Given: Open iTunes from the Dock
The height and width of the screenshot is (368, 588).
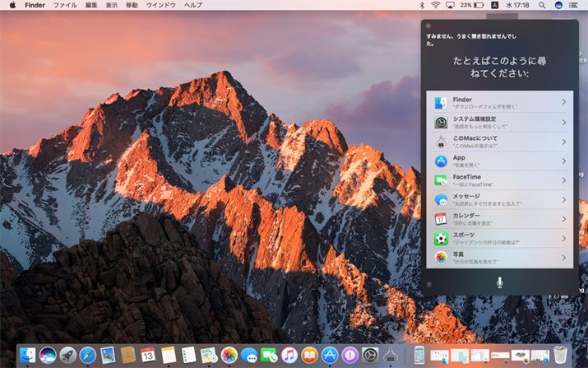Looking at the screenshot, I should (289, 355).
